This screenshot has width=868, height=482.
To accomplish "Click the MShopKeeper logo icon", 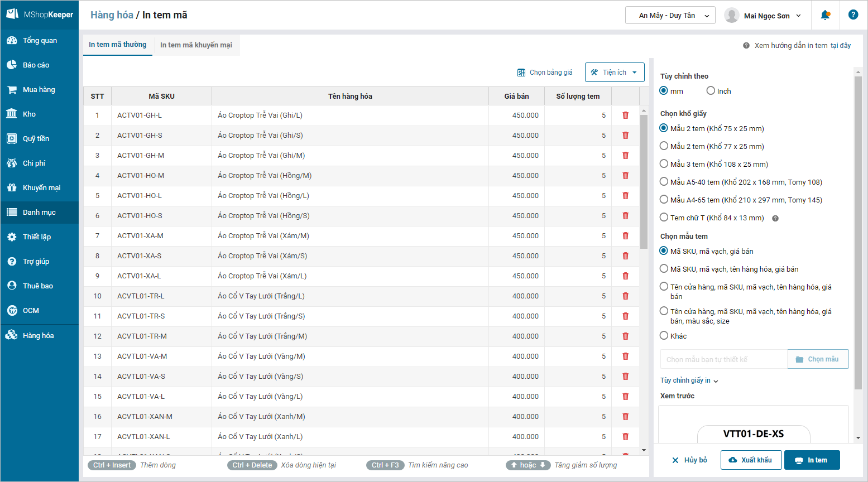I will point(12,14).
